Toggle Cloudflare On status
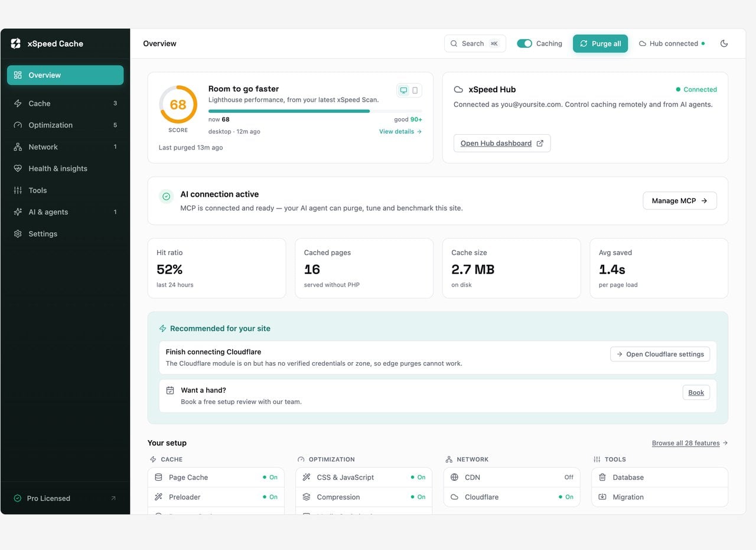The width and height of the screenshot is (756, 550). pyautogui.click(x=566, y=497)
